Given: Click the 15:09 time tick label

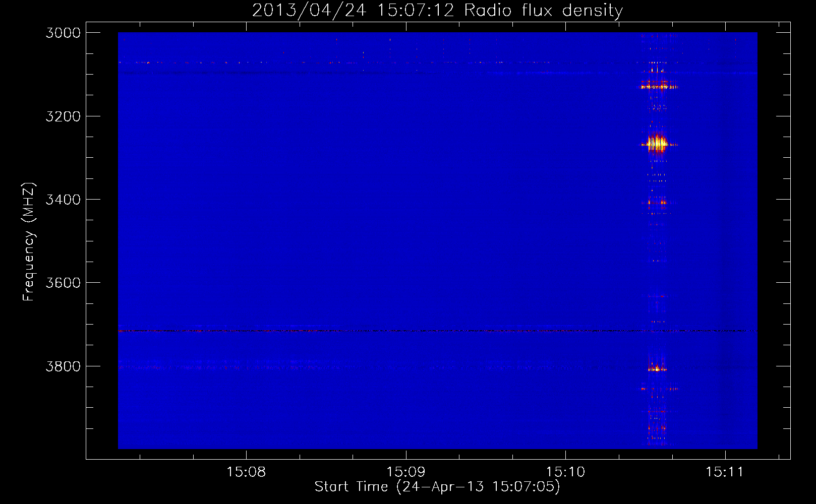Looking at the screenshot, I should [406, 472].
